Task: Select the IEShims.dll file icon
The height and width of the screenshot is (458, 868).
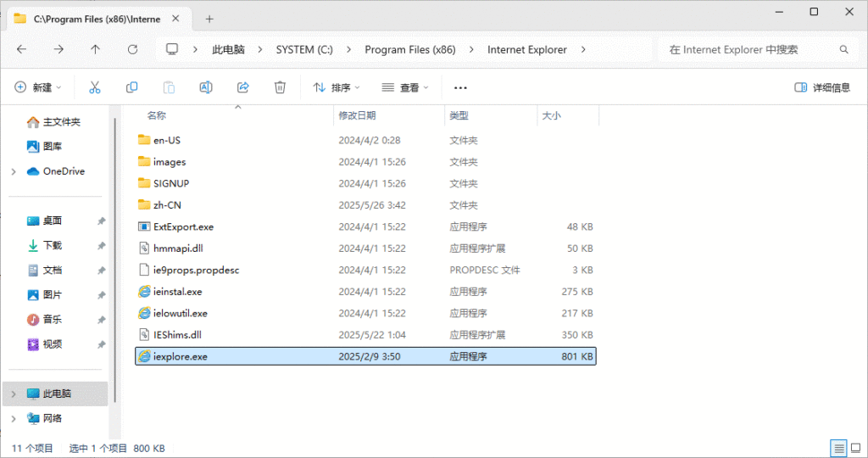Action: pyautogui.click(x=144, y=334)
